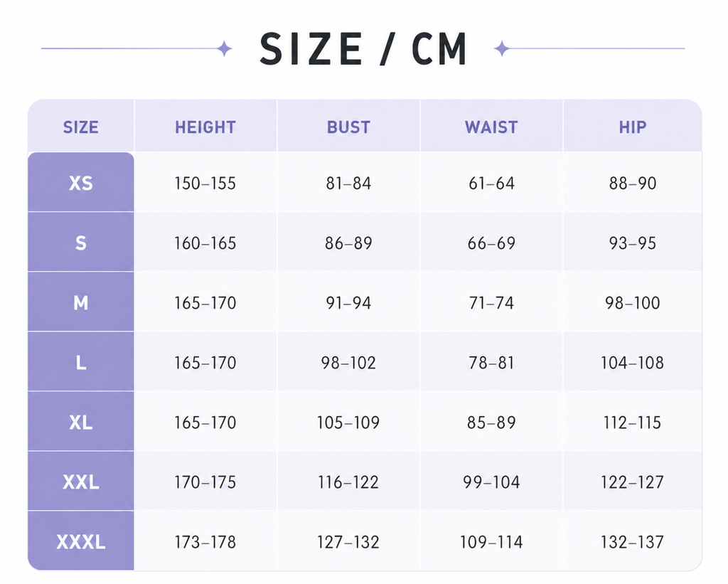This screenshot has height=584, width=728.
Task: Click the 98–102 bust cell
Action: point(348,362)
